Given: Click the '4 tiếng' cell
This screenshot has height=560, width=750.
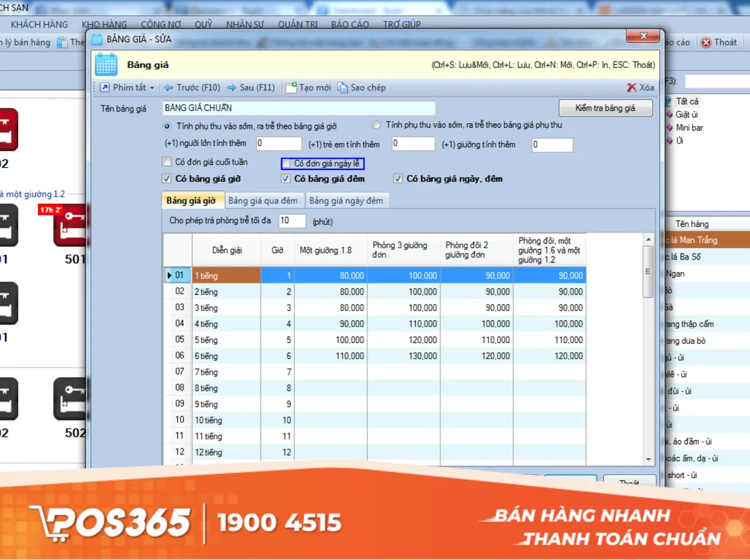Looking at the screenshot, I should point(227,323).
